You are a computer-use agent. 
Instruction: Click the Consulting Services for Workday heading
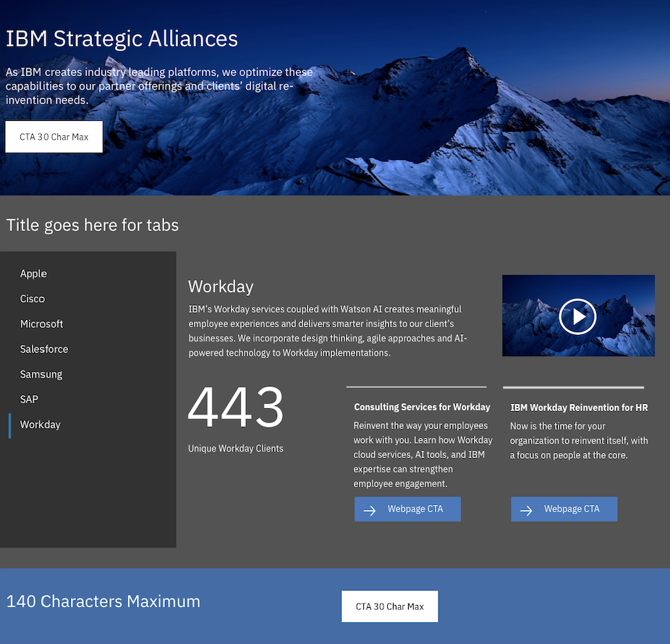tap(422, 407)
